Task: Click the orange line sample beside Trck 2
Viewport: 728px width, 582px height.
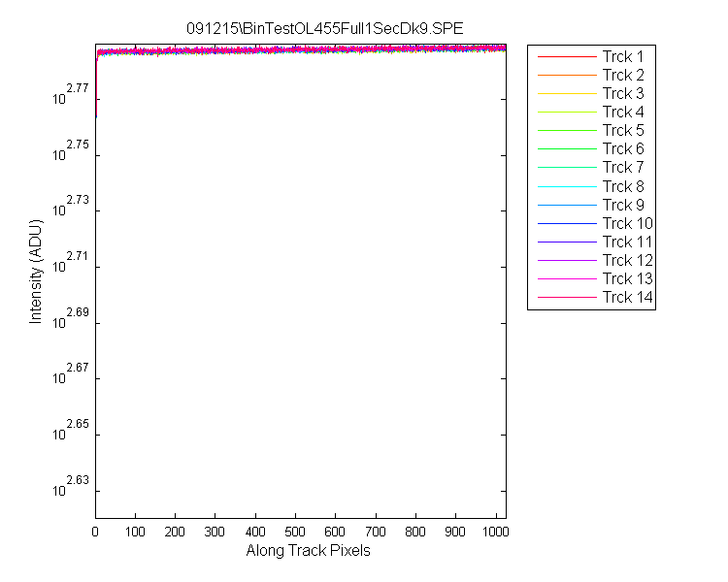Action: [567, 76]
